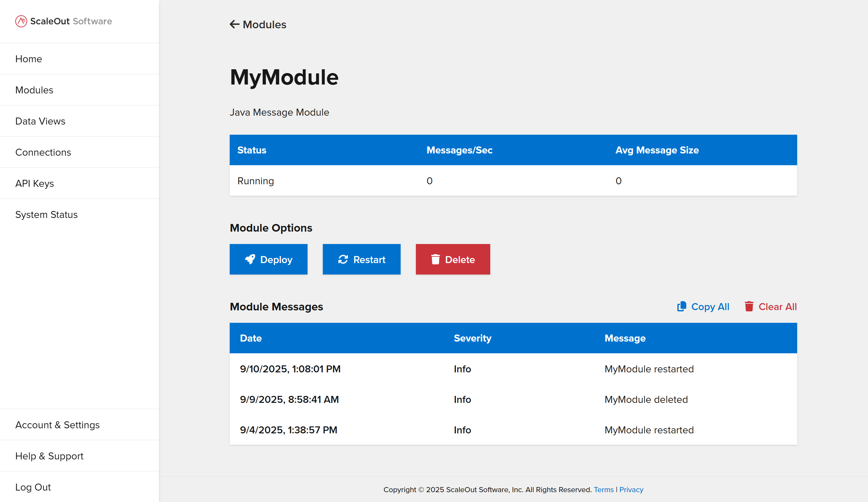Screen dimensions: 868x502
Task: Delete the module
Action: (x=453, y=260)
